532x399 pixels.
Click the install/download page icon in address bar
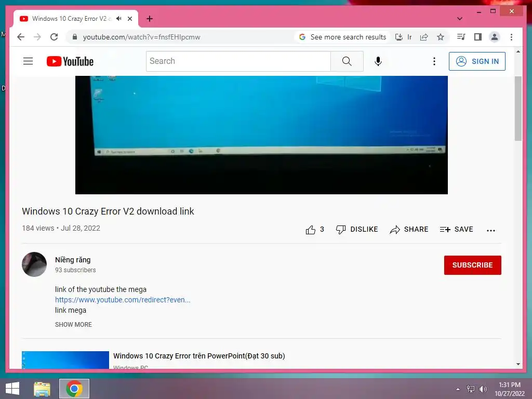(399, 37)
